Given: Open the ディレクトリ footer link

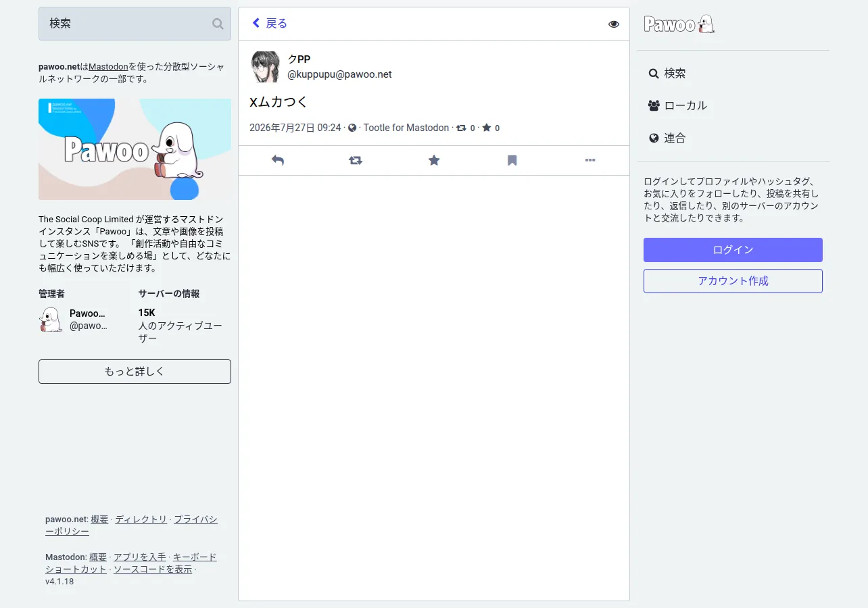Looking at the screenshot, I should [141, 520].
